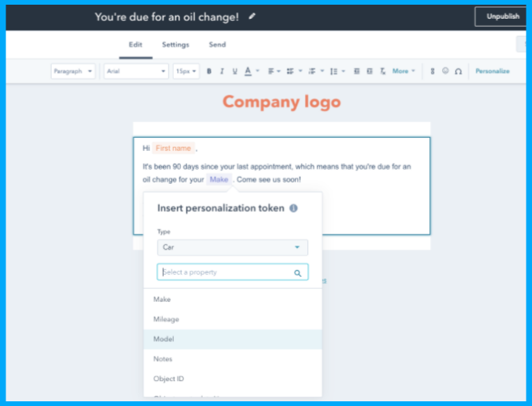Open the Paragraph style dropdown
532x406 pixels.
click(74, 71)
